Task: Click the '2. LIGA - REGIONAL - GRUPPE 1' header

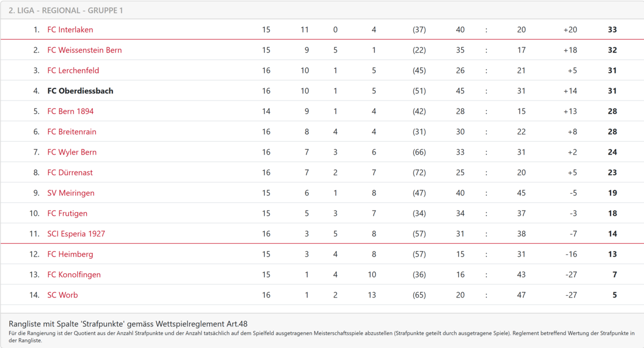Action: coord(66,10)
